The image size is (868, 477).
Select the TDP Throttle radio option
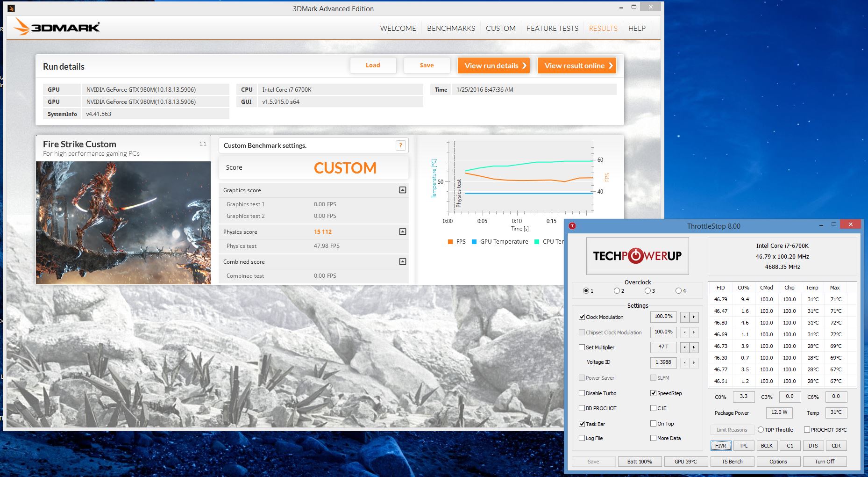pyautogui.click(x=761, y=430)
